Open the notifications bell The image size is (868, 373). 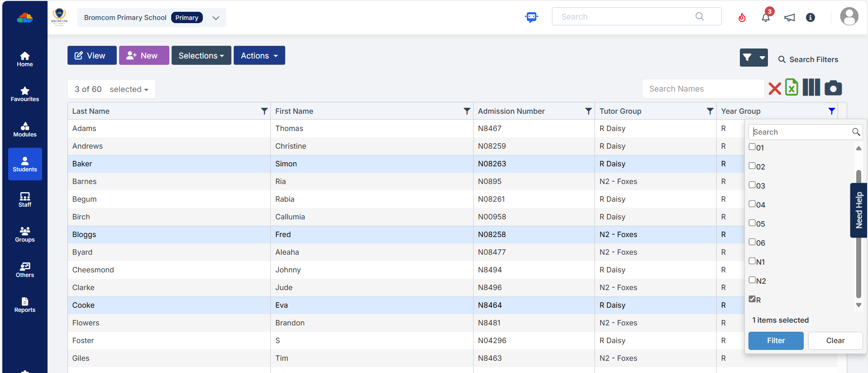coord(766,18)
